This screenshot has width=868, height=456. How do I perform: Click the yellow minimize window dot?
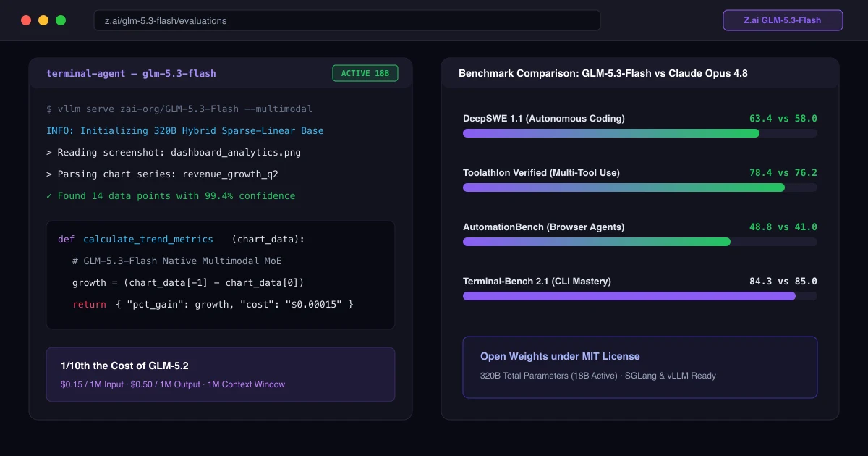43,20
